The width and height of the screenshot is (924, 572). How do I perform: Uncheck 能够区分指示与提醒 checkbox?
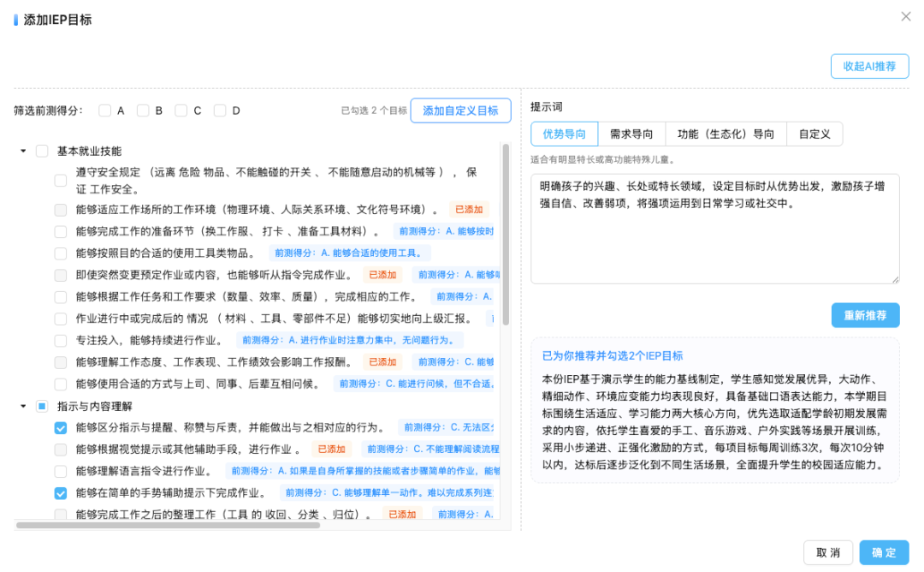click(61, 427)
